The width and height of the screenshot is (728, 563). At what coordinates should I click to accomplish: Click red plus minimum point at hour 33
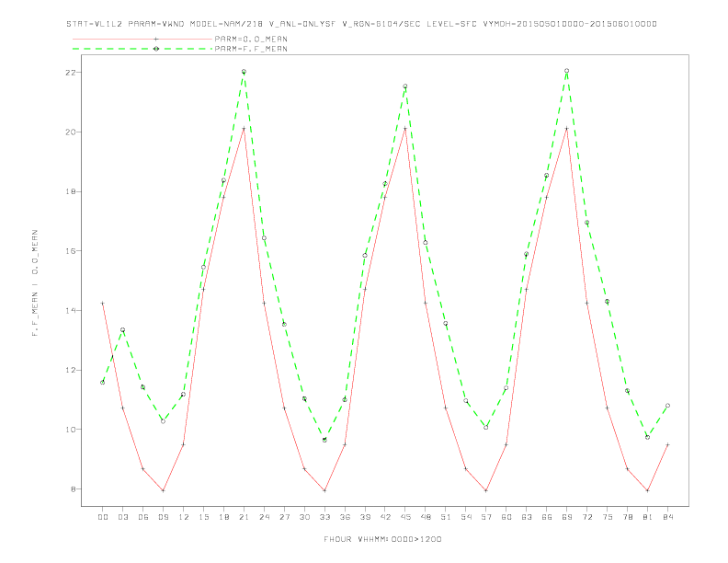[324, 490]
